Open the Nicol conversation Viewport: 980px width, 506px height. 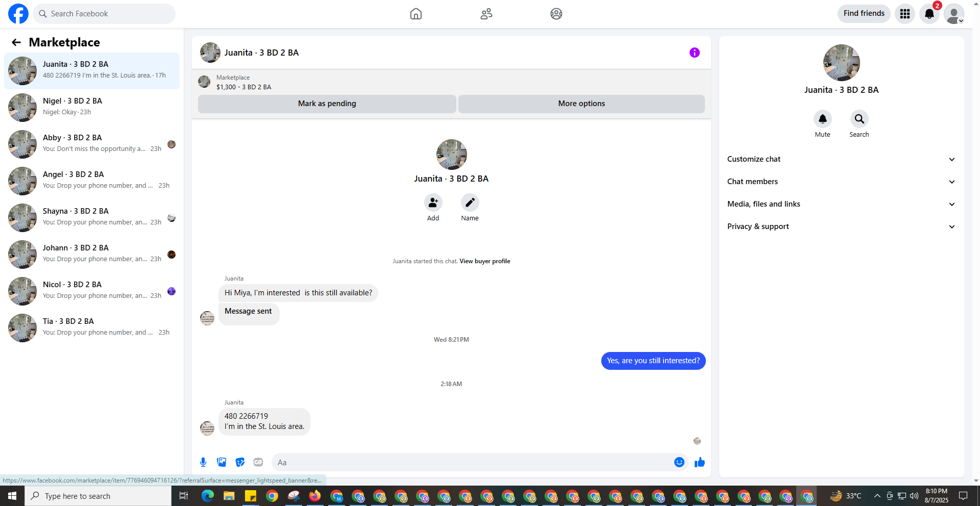tap(92, 291)
